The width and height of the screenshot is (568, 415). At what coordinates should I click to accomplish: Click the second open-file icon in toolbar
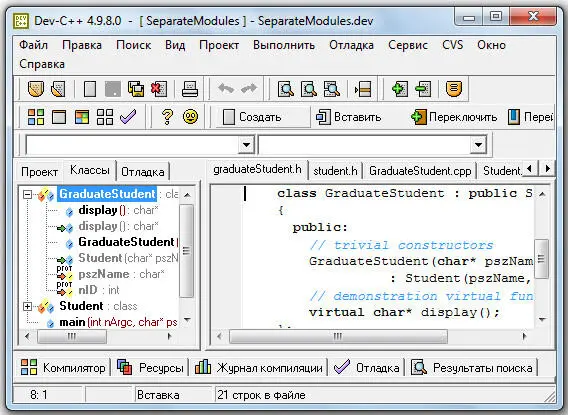tap(58, 89)
